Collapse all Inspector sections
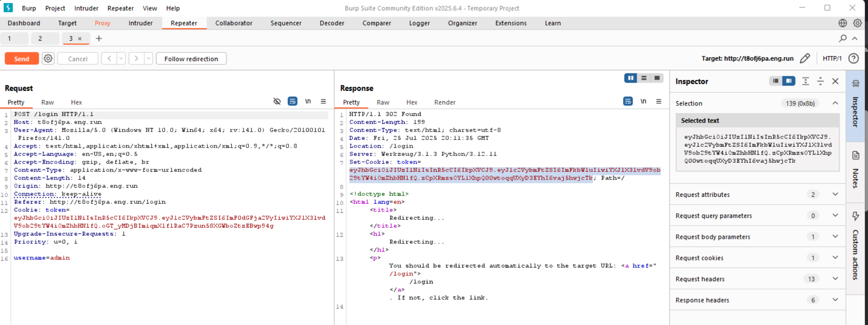This screenshot has width=868, height=325. click(820, 81)
